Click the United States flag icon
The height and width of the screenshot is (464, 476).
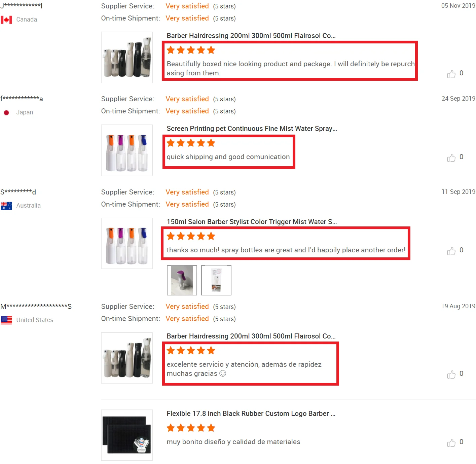[6, 320]
